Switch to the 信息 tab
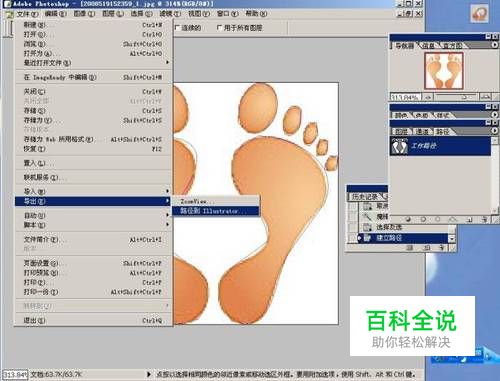 pyautogui.click(x=428, y=46)
